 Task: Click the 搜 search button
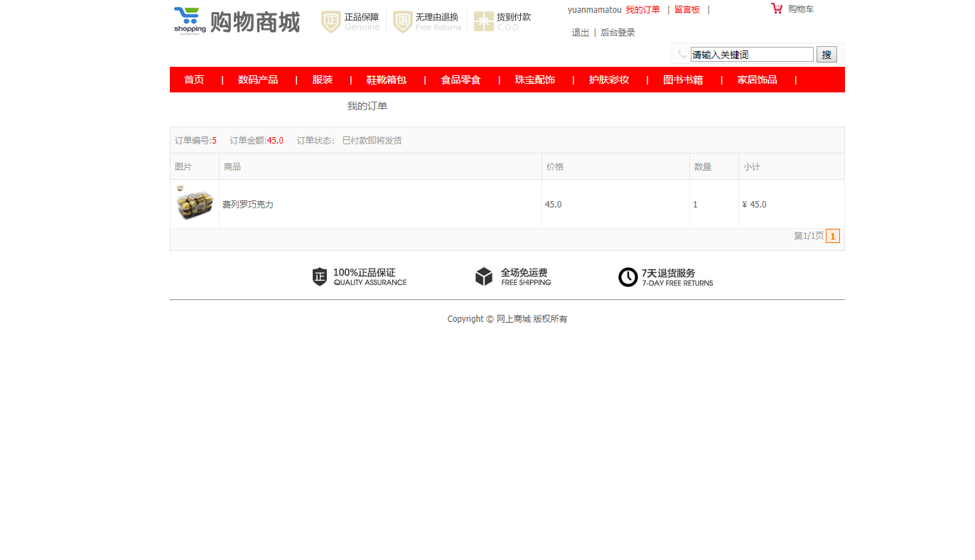pos(826,54)
